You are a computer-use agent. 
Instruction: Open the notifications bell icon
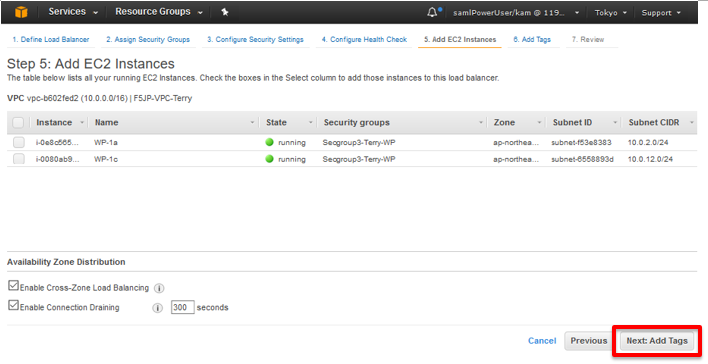(432, 12)
